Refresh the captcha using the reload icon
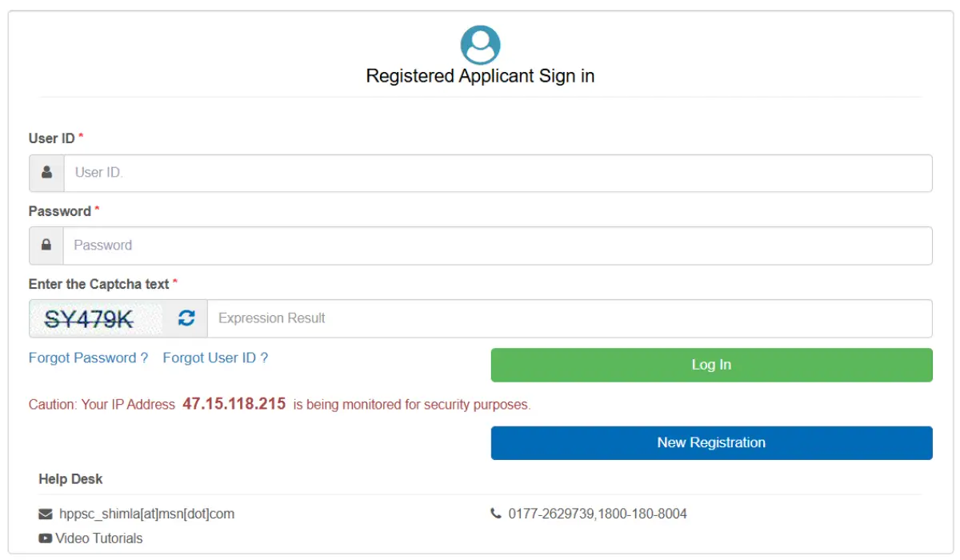960x560 pixels. pyautogui.click(x=186, y=318)
